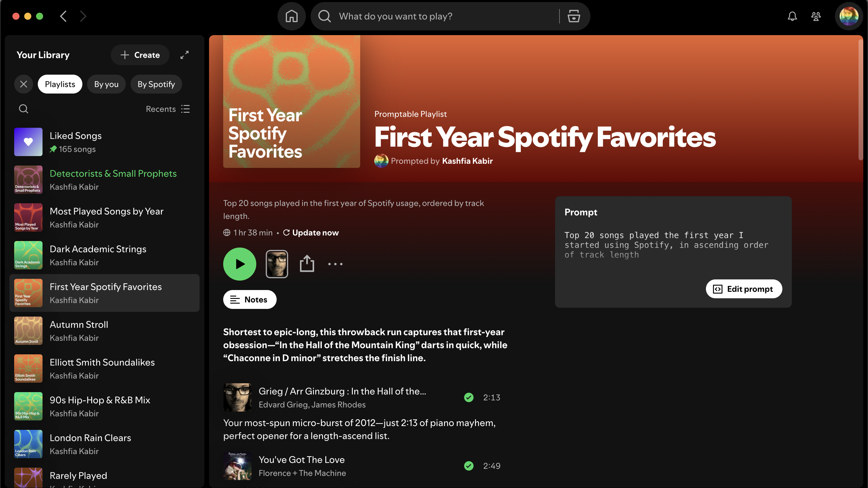Viewport: 868px width, 488px height.
Task: Toggle the green check on Mountain King track
Action: coord(469,397)
